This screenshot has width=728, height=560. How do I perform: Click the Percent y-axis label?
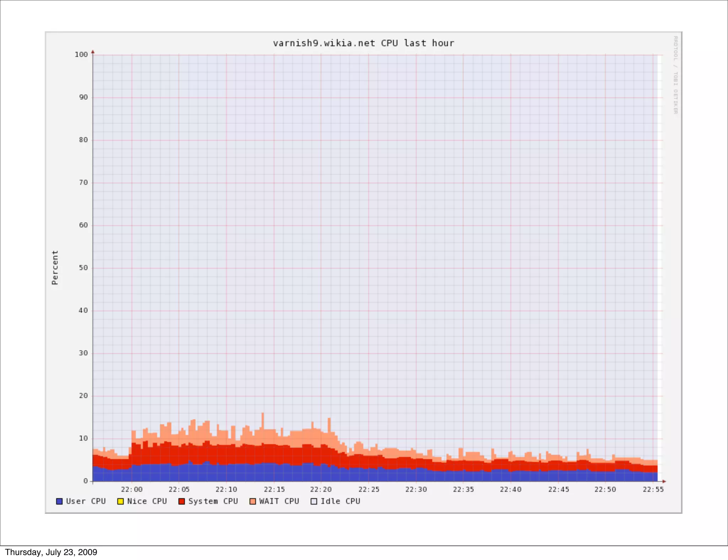click(55, 268)
